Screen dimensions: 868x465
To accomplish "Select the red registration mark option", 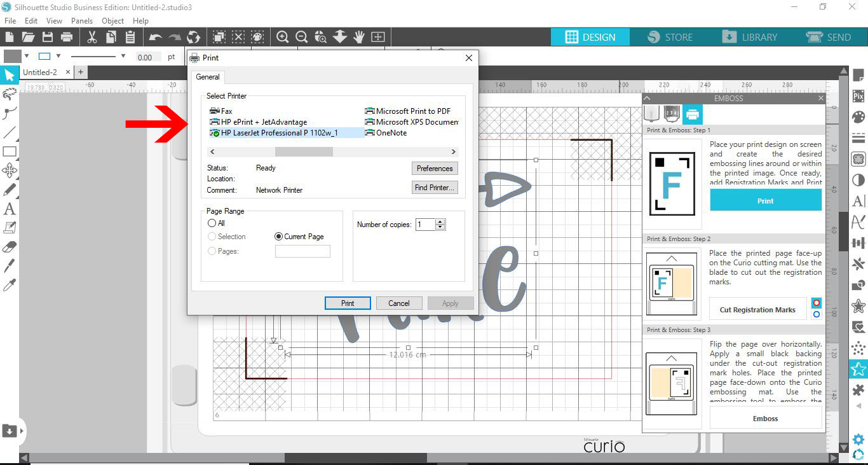I will [x=817, y=303].
